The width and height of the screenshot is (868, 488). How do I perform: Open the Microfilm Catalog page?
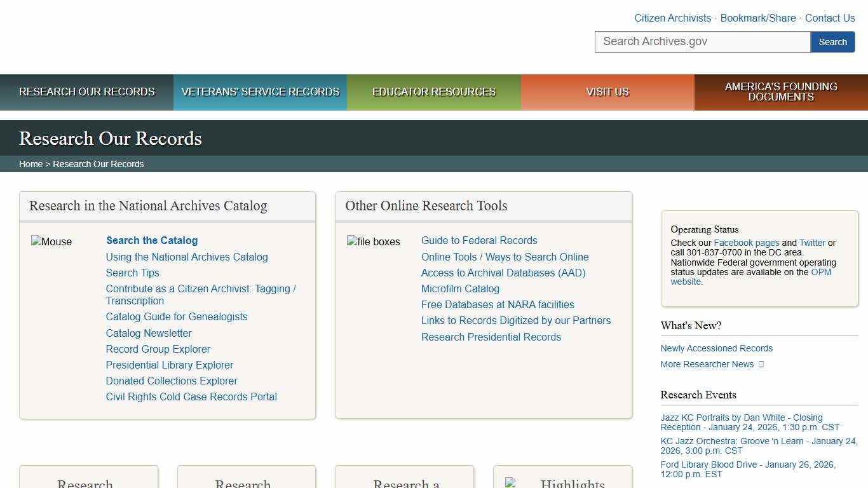click(460, 288)
